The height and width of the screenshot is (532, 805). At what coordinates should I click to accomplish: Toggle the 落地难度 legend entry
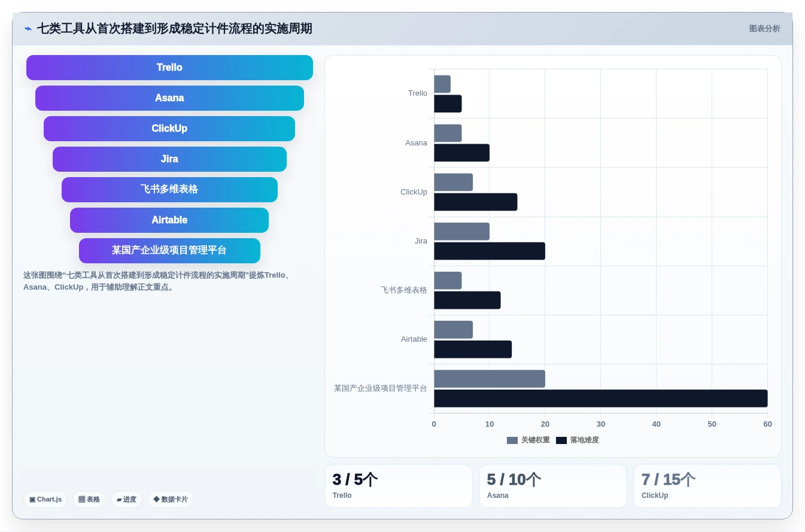(x=578, y=440)
